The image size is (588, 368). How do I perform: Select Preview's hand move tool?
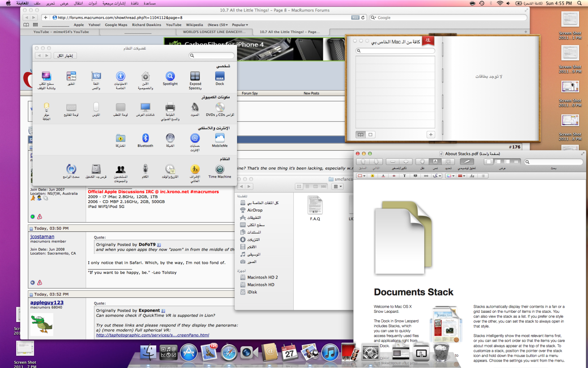click(x=422, y=162)
